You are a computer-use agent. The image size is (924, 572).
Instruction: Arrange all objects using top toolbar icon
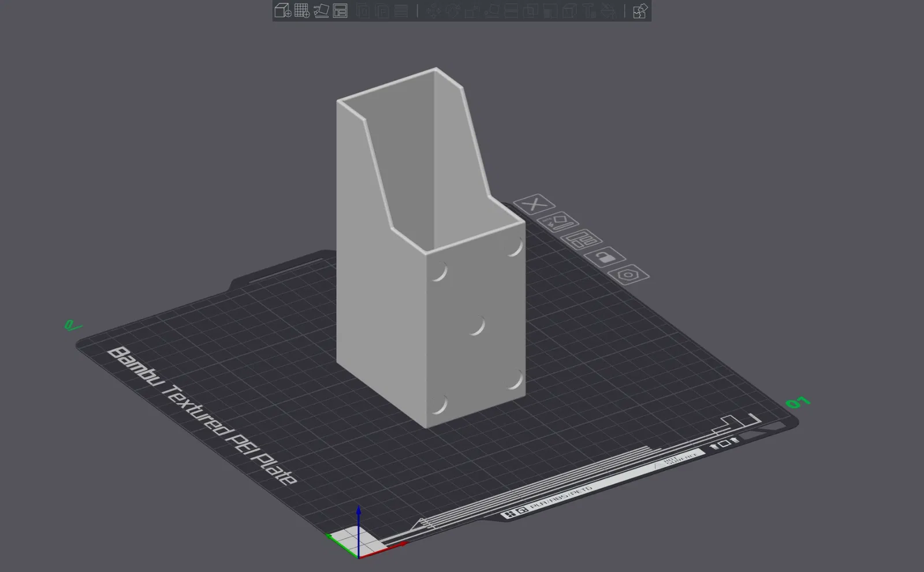click(340, 11)
